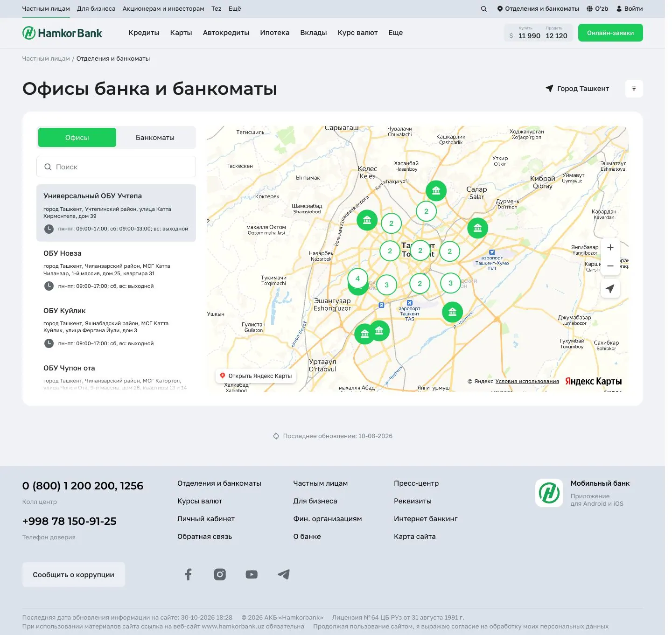Click the Онлайн-заявки button
This screenshot has height=635, width=672.
pyautogui.click(x=610, y=33)
